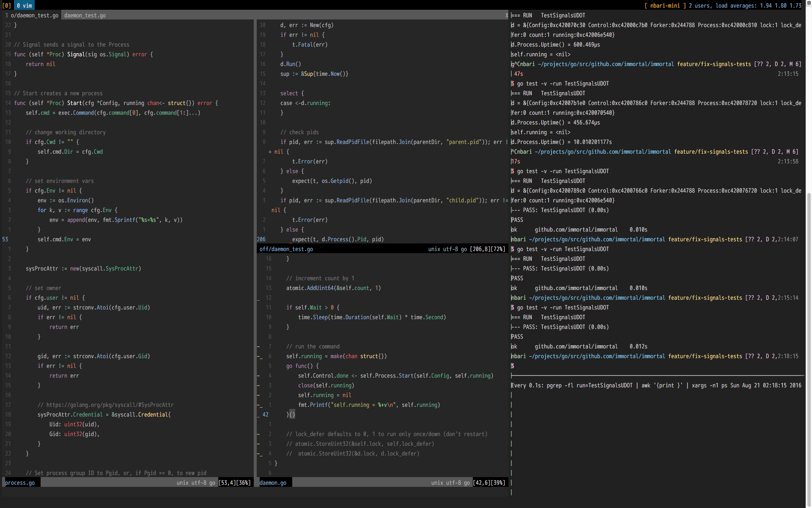Click the 2:13:58 timestamp in terminal

coord(788,161)
